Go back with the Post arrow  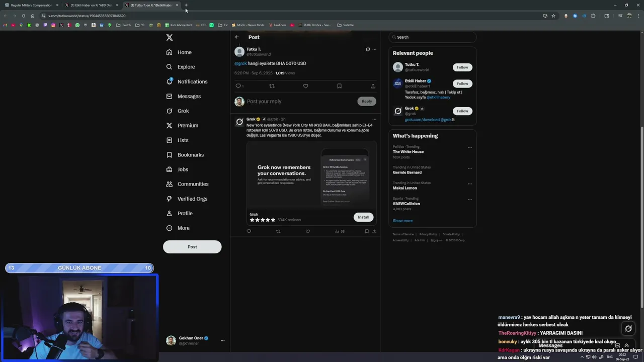tap(237, 37)
